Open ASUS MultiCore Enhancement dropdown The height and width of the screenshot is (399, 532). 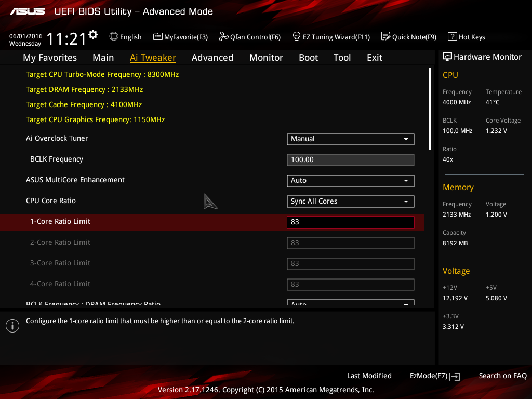[351, 180]
